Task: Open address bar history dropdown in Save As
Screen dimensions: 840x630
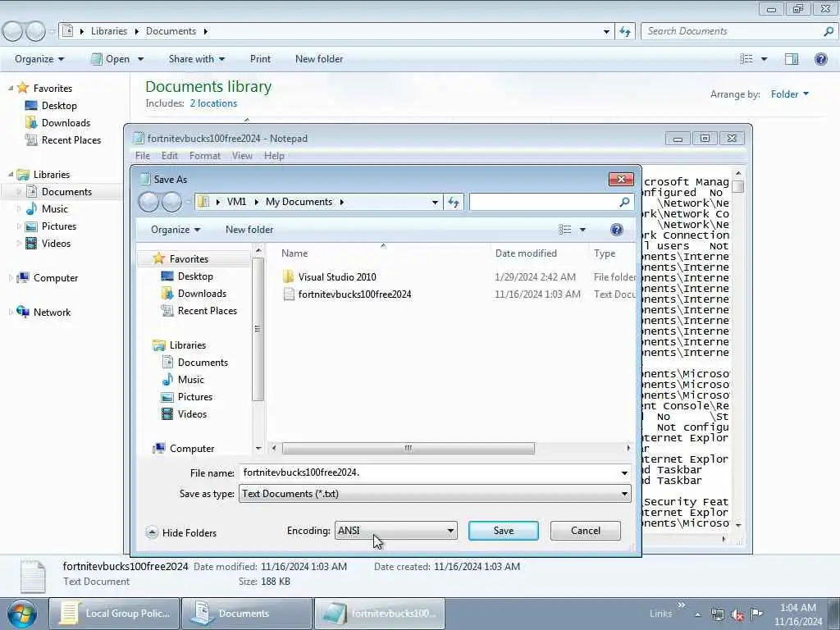Action: point(435,202)
